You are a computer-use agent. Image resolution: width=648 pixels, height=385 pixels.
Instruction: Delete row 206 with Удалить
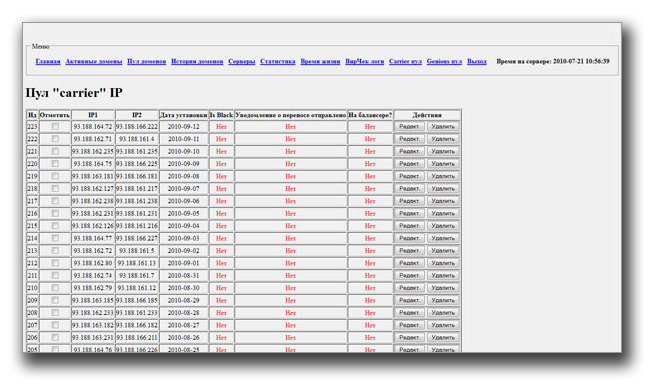click(443, 337)
